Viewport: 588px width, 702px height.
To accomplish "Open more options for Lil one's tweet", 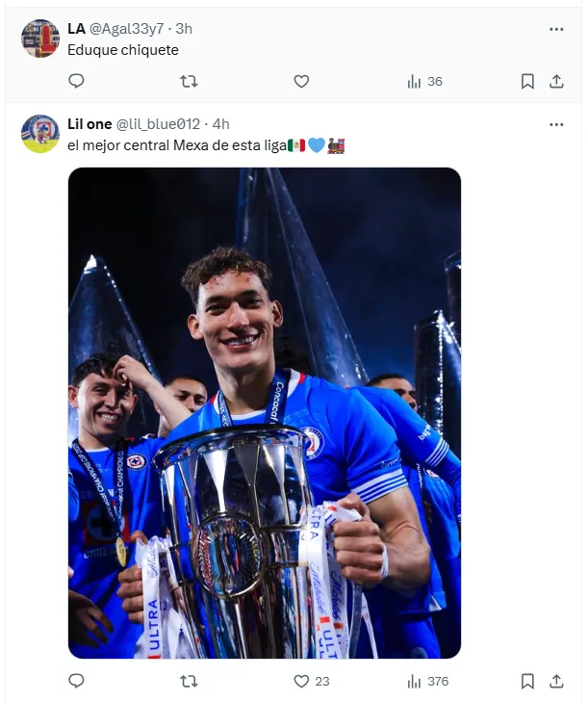I will click(x=556, y=124).
